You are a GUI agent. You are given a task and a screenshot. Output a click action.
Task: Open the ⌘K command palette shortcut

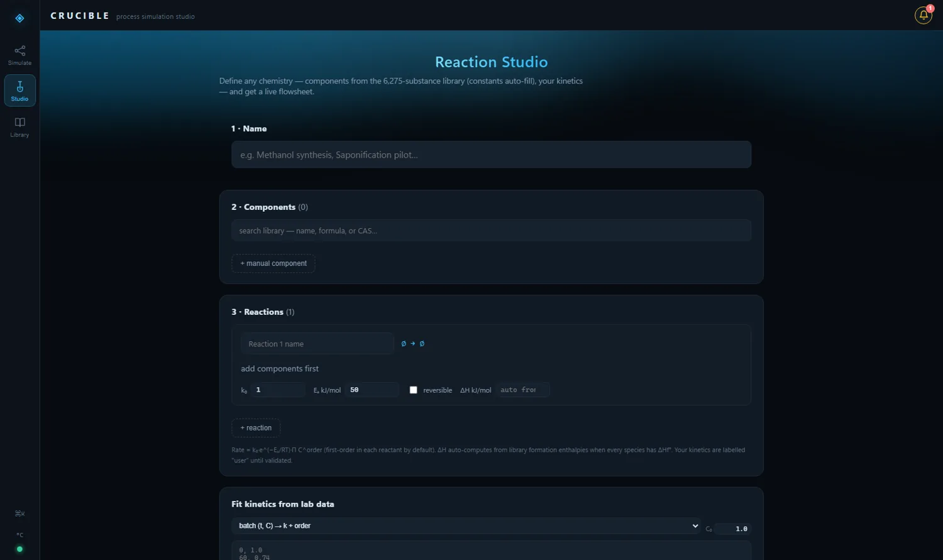[x=19, y=513]
